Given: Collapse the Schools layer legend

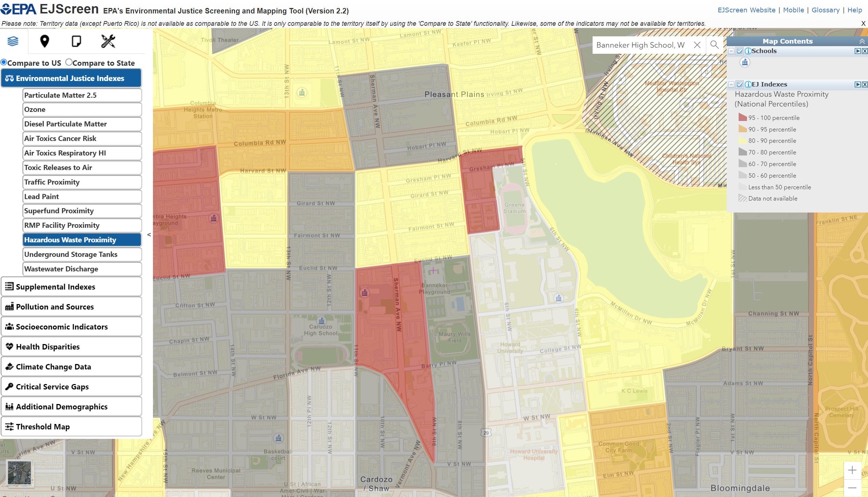Looking at the screenshot, I should click(x=731, y=51).
